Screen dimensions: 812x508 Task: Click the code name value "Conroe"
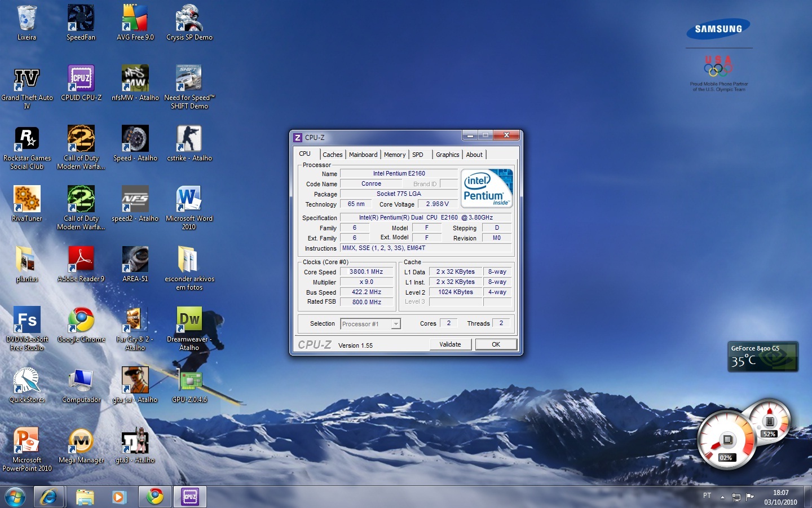pyautogui.click(x=371, y=183)
